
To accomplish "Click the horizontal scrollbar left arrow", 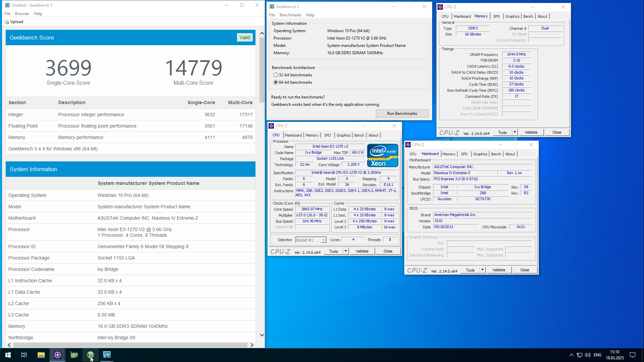I will click(x=9, y=345).
